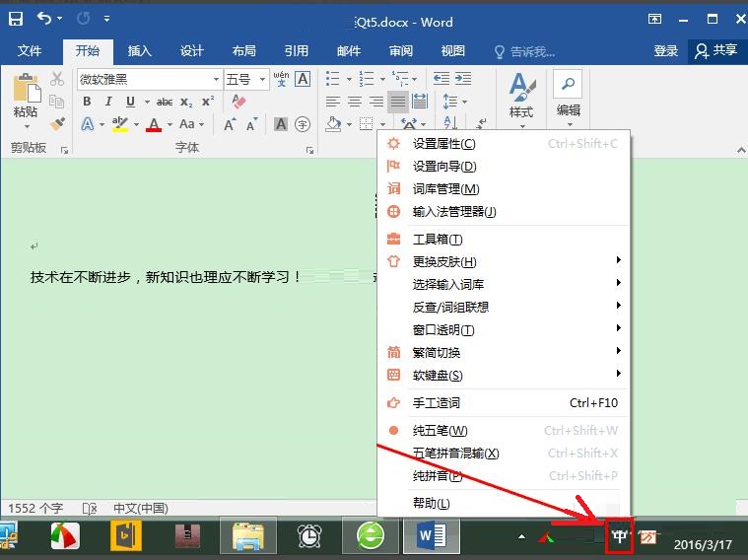The width and height of the screenshot is (748, 560).
Task: Add character border A icon
Action: (x=303, y=78)
